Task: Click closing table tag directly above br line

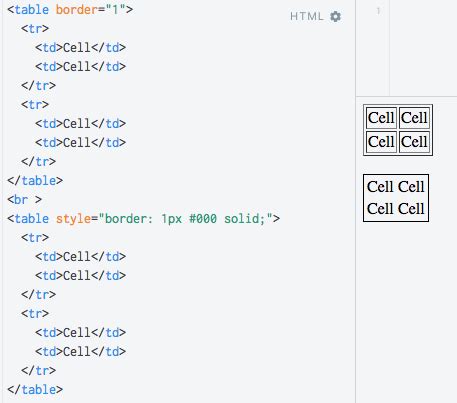Action: [35, 181]
